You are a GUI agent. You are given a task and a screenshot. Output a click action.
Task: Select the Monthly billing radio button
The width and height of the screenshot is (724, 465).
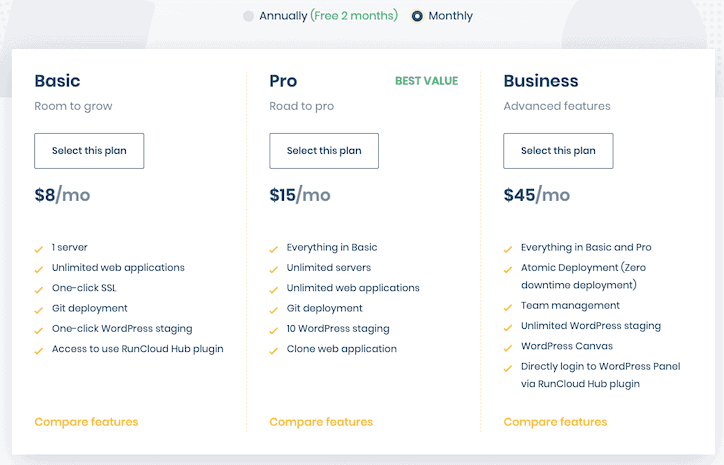(417, 16)
